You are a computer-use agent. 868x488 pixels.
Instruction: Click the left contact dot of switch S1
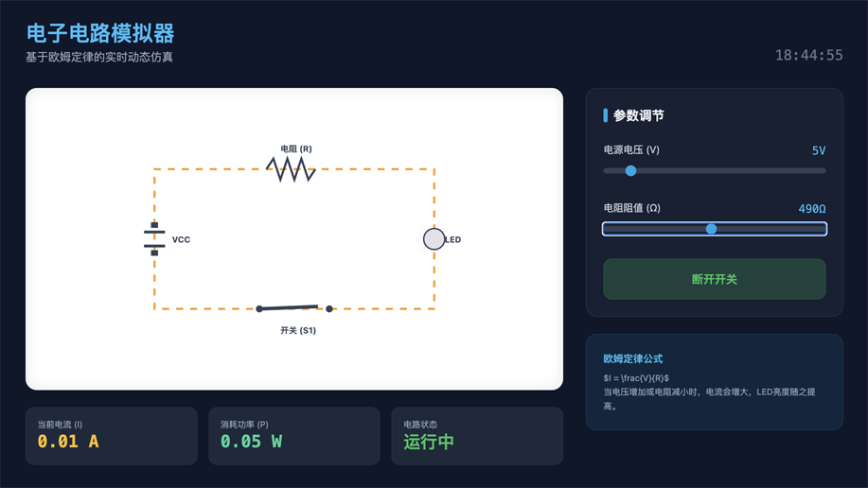(259, 309)
